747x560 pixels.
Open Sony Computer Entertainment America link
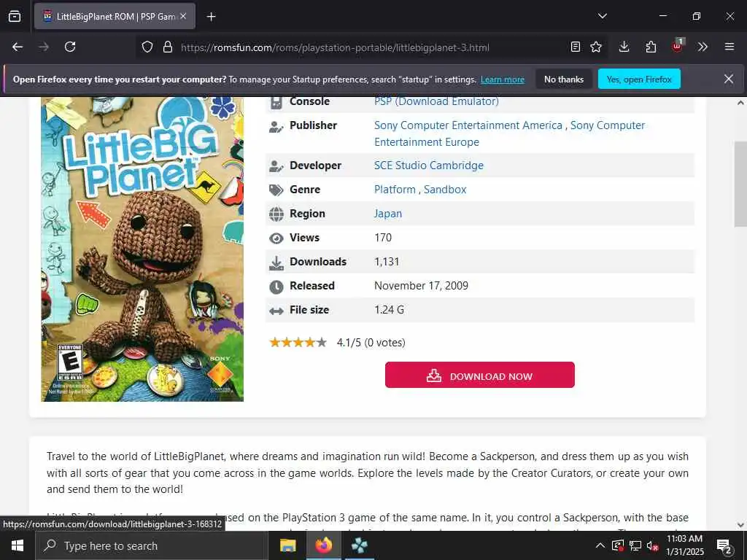coord(468,125)
